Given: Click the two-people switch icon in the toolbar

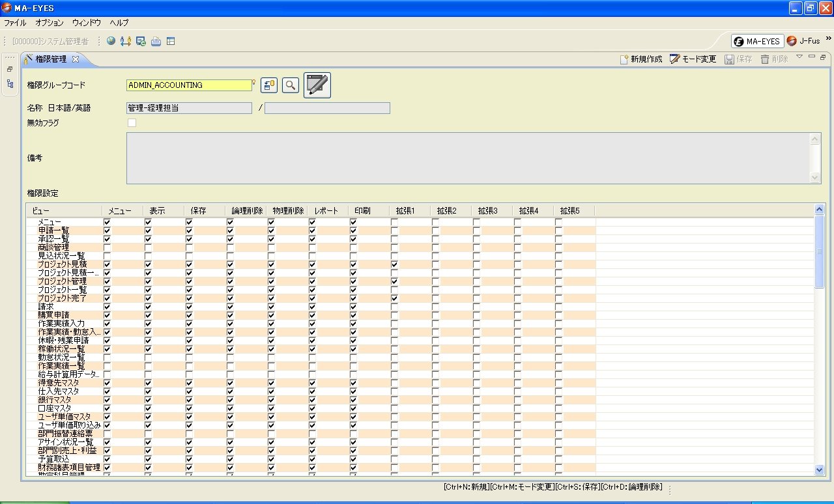Looking at the screenshot, I should 126,41.
